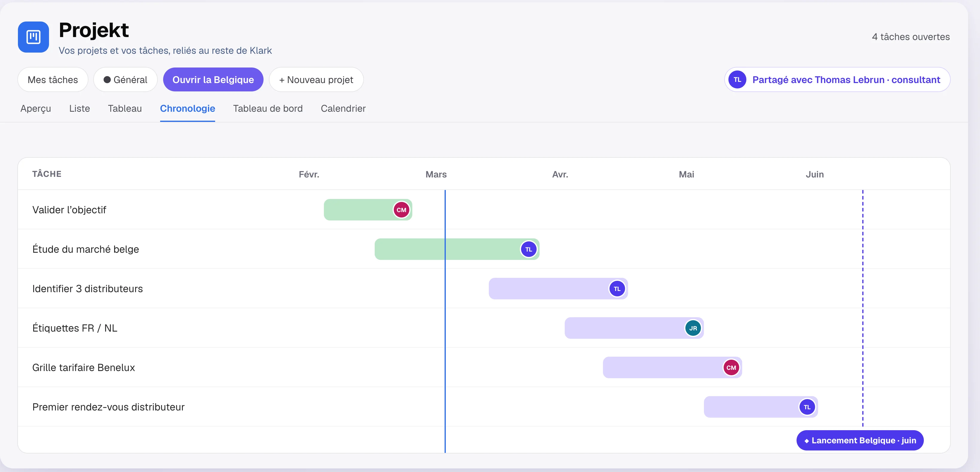The image size is (980, 472).
Task: Click the Étiquettes FR / NL timeline bar
Action: [x=634, y=328]
